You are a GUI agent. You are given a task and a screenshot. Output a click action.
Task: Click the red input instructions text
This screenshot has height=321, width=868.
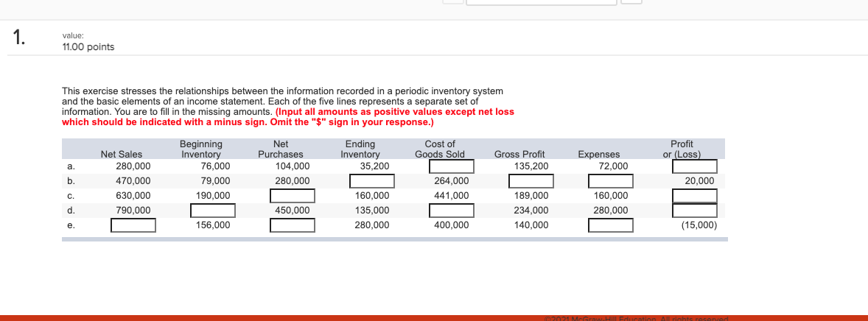click(x=288, y=117)
